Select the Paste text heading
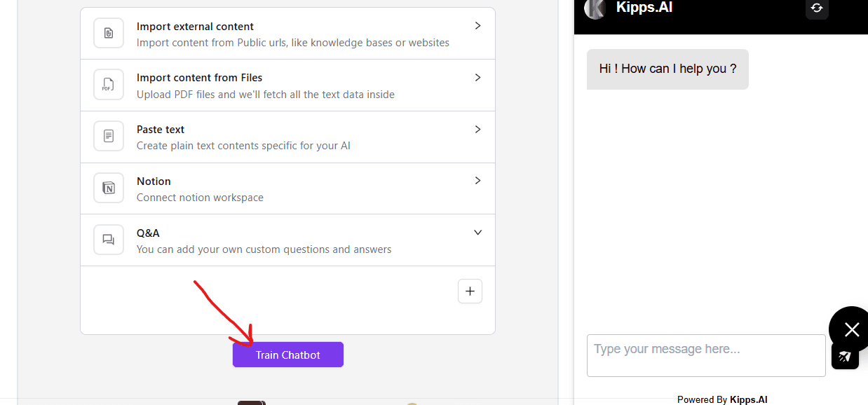The height and width of the screenshot is (405, 868). pyautogui.click(x=161, y=130)
